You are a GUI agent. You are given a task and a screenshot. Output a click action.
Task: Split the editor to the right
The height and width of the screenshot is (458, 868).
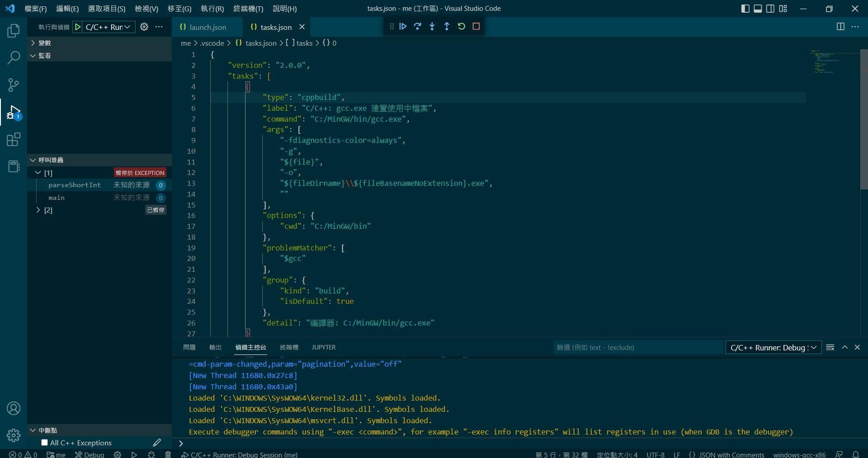840,27
